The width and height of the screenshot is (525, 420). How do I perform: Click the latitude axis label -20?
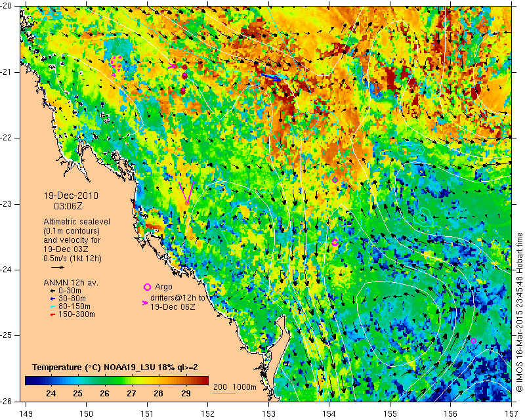(7, 6)
